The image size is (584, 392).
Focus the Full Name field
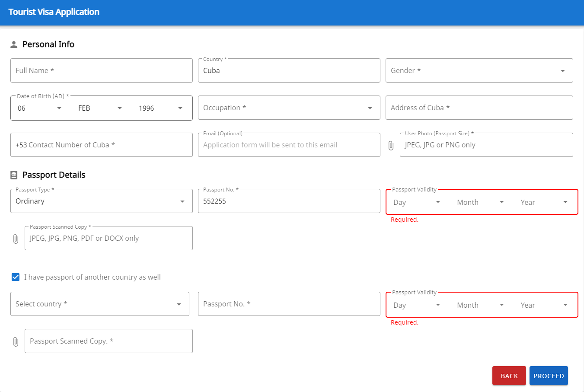coord(102,70)
